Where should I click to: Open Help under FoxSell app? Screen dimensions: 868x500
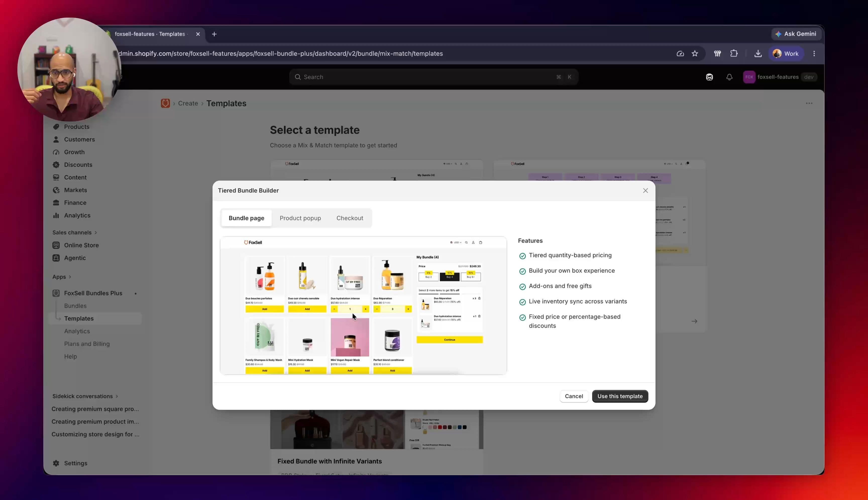pyautogui.click(x=70, y=357)
